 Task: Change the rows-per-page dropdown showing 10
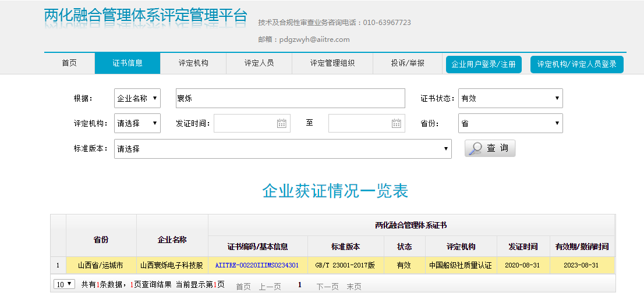coord(64,284)
